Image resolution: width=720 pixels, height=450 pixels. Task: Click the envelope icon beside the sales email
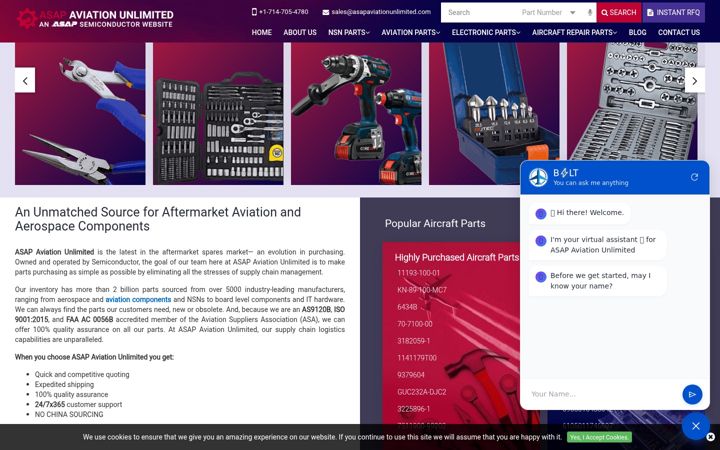click(326, 12)
